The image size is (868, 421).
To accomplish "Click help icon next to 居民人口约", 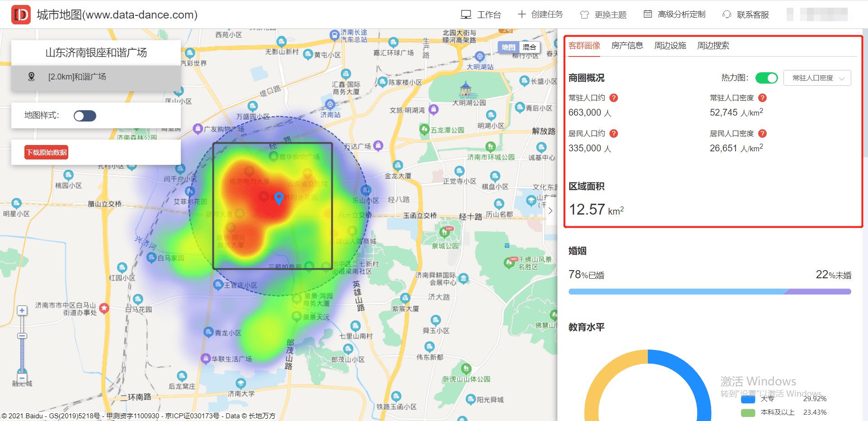I will point(613,133).
